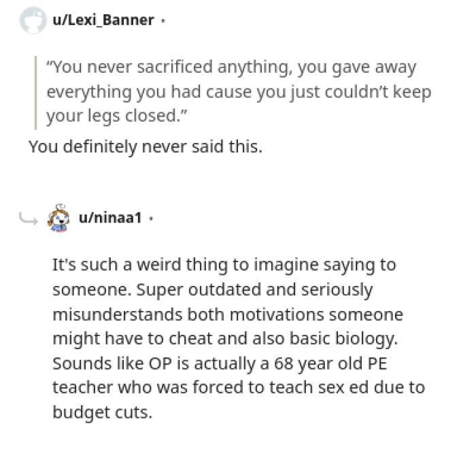This screenshot has height=454, width=476.
Task: Open the u/Lexi_Banner profile link
Action: point(103,20)
